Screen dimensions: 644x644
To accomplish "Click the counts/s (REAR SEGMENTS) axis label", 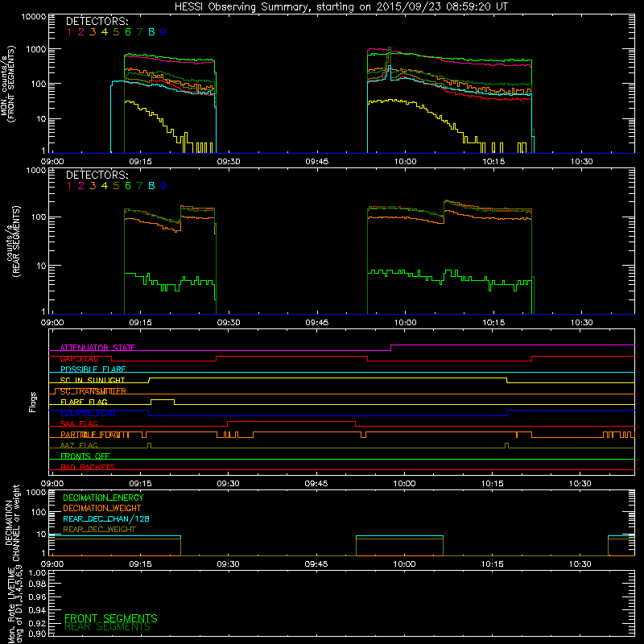I will tap(13, 242).
